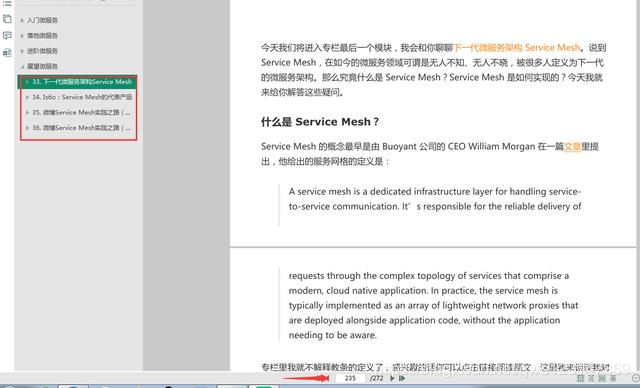Click the page number field showing 235
This screenshot has width=640, height=388.
tap(350, 378)
